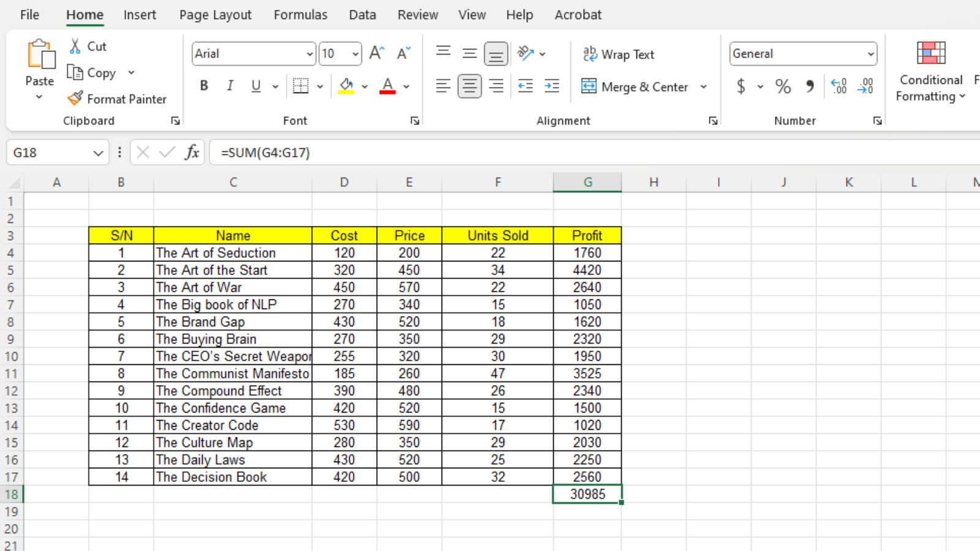Decrease decimal places

click(x=865, y=86)
